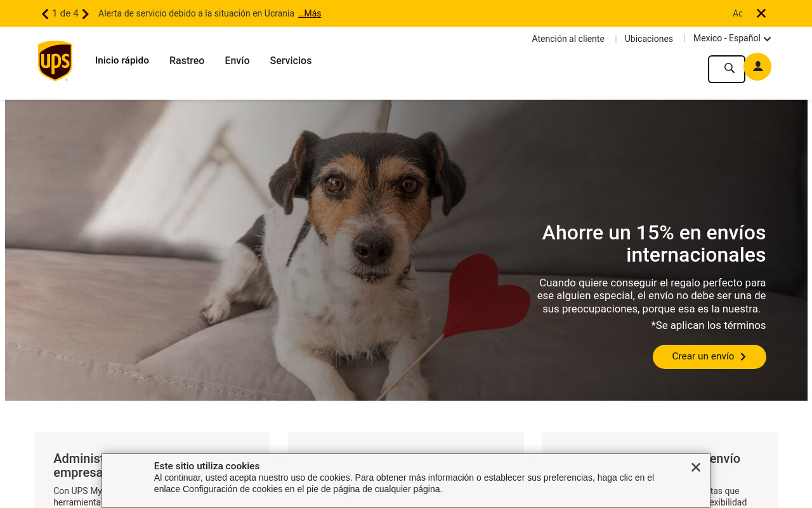Open Atención al cliente link

point(568,39)
